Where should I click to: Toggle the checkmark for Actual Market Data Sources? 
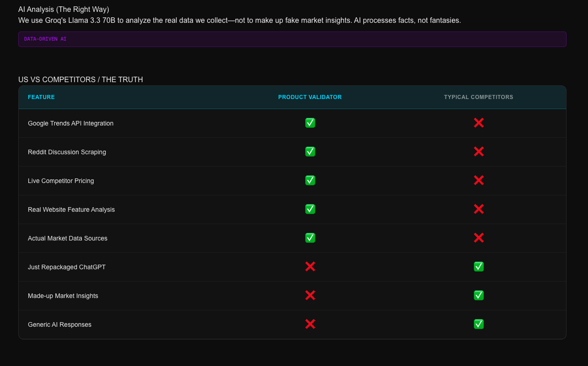click(310, 238)
